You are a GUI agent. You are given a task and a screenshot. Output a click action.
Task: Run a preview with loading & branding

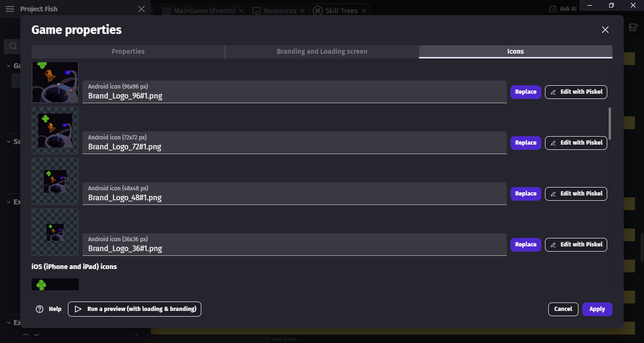tap(134, 309)
